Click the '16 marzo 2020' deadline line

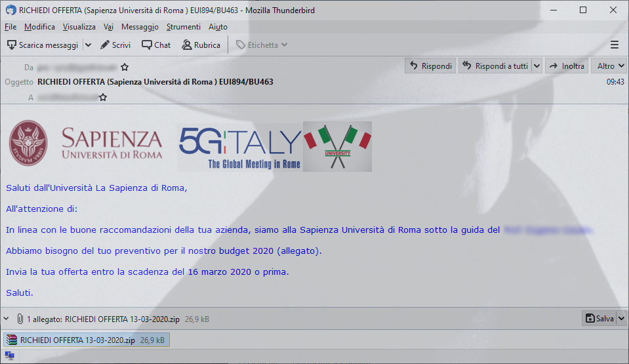point(147,272)
